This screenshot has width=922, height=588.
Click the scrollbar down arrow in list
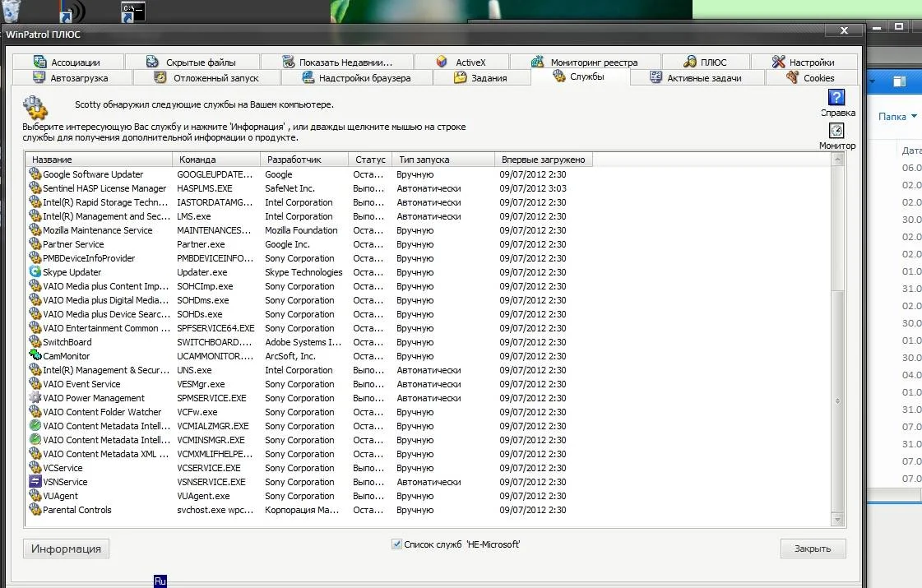[838, 520]
